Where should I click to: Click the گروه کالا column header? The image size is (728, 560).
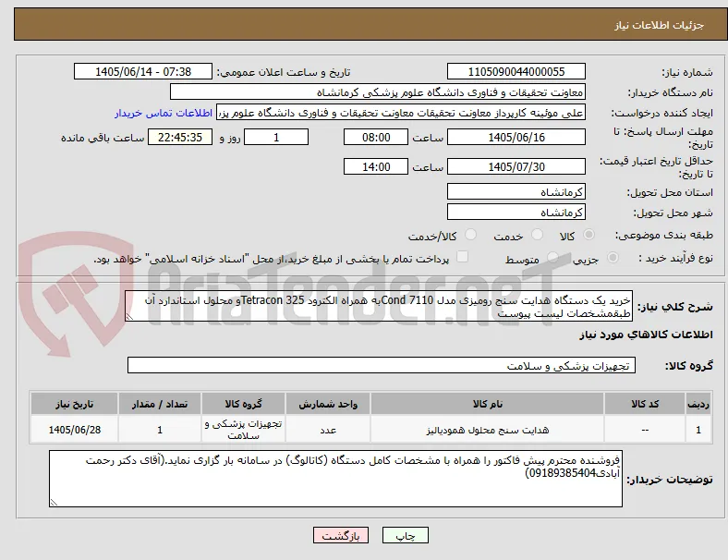[x=243, y=404]
